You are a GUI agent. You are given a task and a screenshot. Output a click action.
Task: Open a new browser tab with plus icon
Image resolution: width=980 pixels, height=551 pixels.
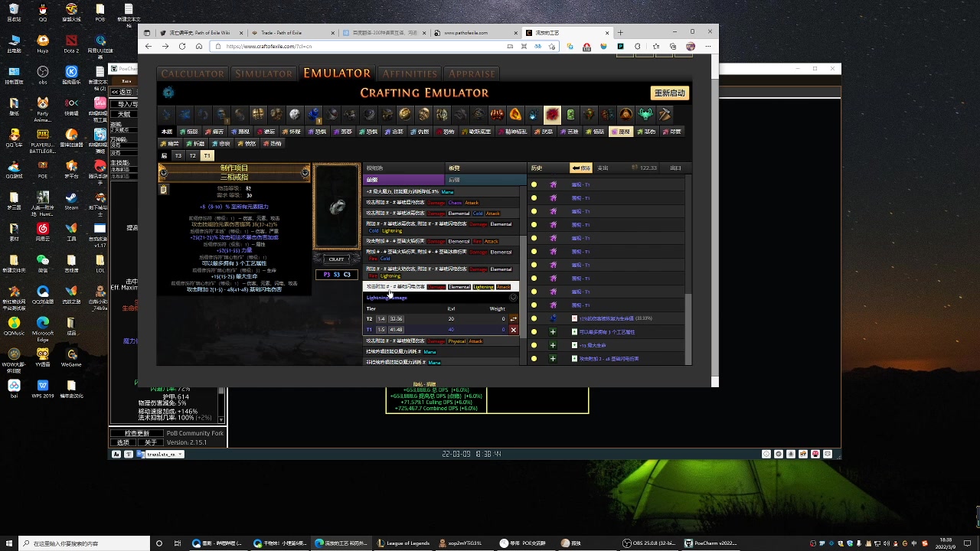[x=621, y=32]
